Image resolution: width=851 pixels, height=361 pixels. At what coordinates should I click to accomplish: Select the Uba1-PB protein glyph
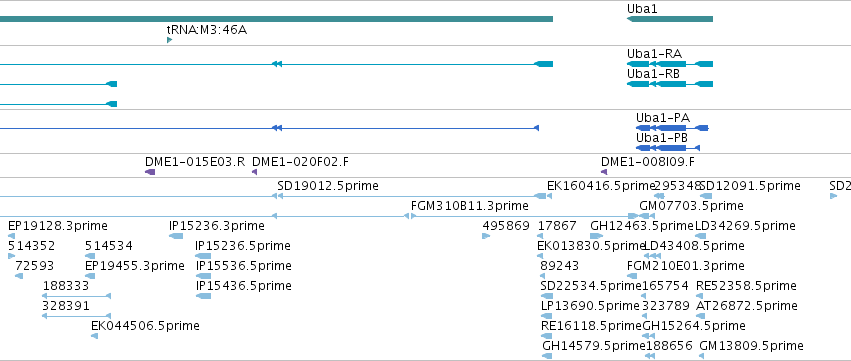click(x=668, y=148)
